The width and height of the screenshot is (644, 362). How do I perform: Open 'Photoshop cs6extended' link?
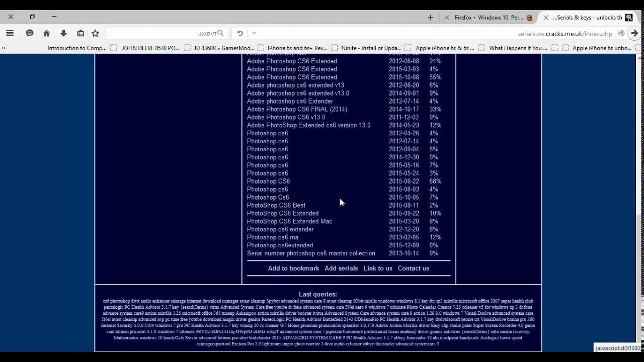(280, 246)
